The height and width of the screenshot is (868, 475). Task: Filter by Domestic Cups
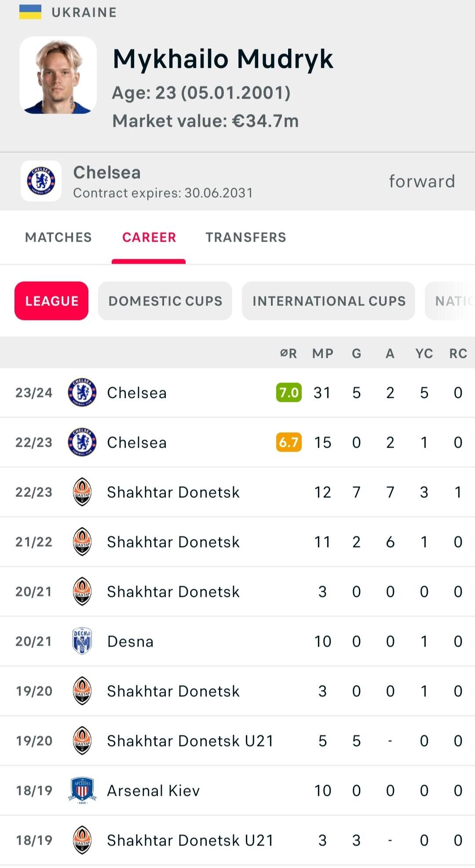(x=165, y=301)
